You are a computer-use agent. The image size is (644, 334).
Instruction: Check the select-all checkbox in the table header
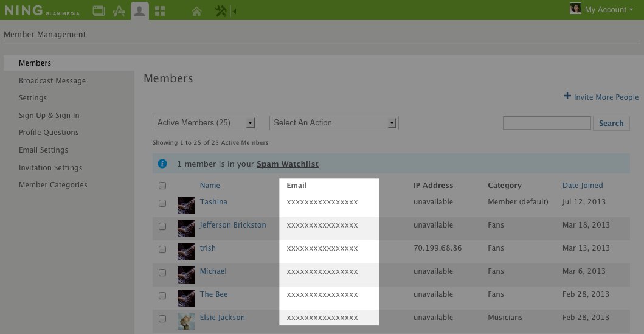click(x=162, y=186)
